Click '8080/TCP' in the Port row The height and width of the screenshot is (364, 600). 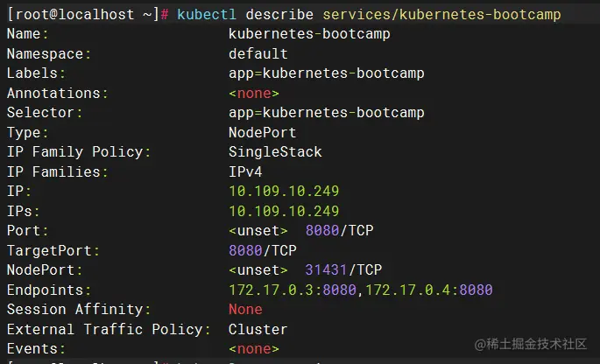(x=339, y=230)
